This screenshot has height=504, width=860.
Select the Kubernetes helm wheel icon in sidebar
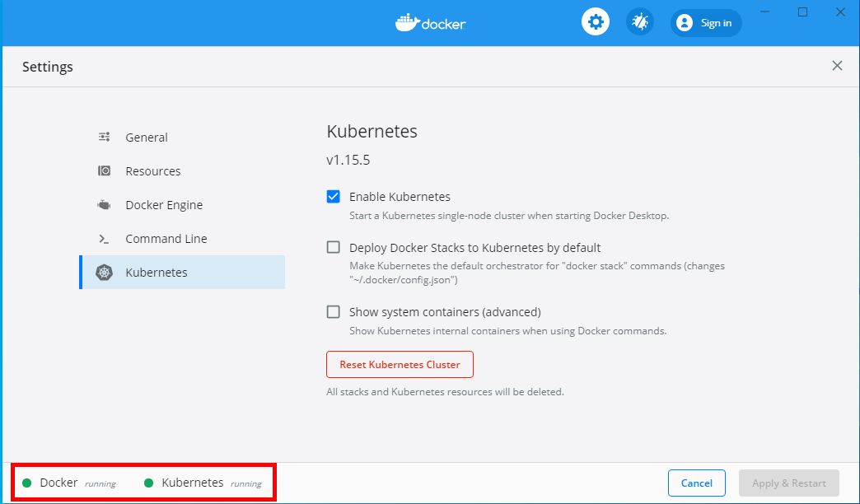pos(104,272)
